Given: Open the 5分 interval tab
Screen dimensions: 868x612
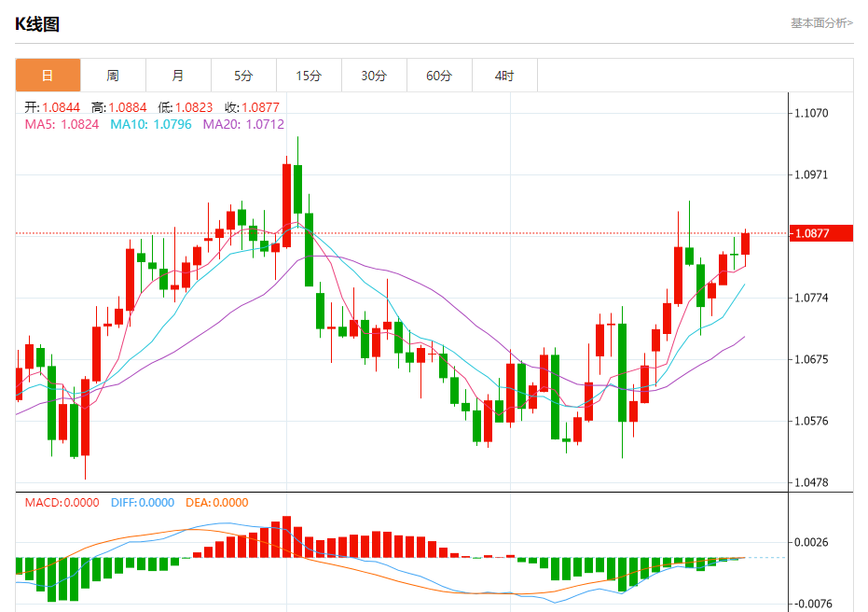Looking at the screenshot, I should pos(243,76).
